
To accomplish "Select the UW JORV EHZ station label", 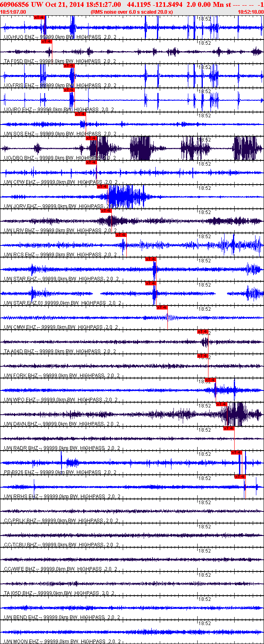I will pyautogui.click(x=62, y=206).
